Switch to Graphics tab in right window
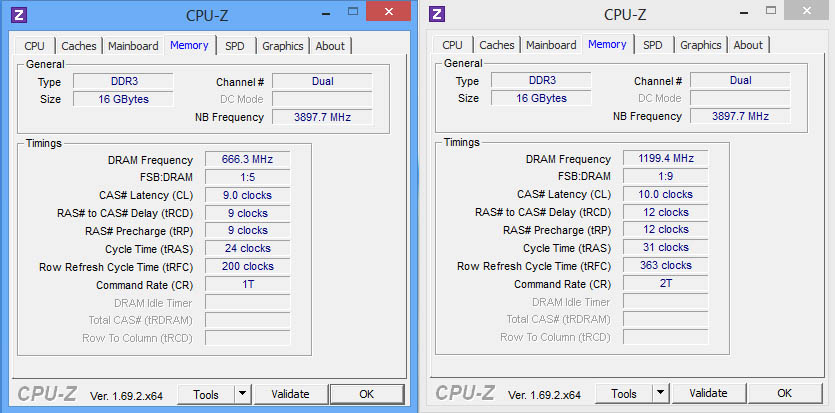This screenshot has width=835, height=413. [x=701, y=45]
